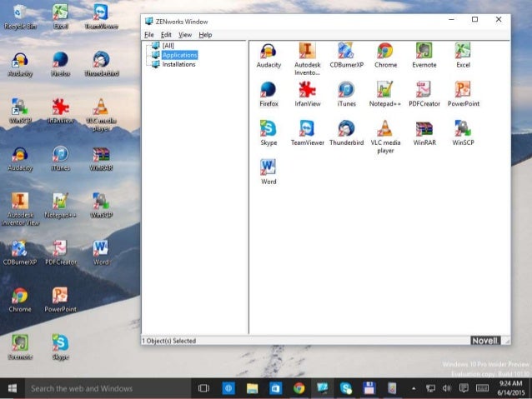This screenshot has width=532, height=399.
Task: Select the Word desktop shortcut
Action: click(101, 253)
